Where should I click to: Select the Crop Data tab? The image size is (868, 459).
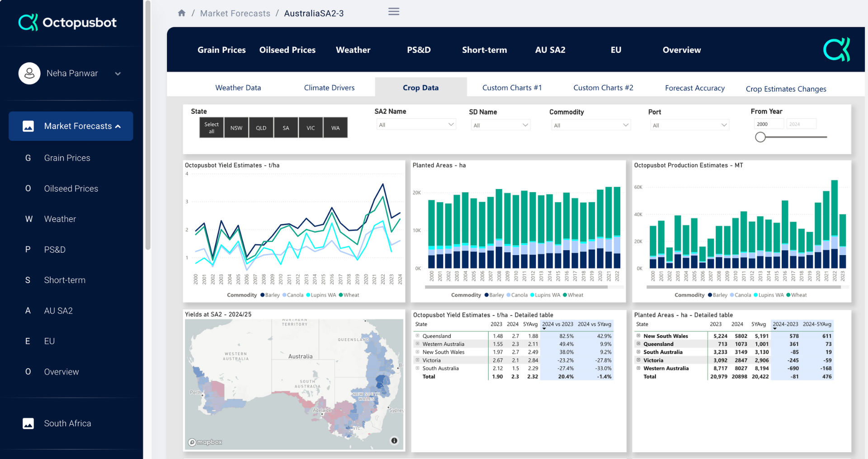point(421,88)
